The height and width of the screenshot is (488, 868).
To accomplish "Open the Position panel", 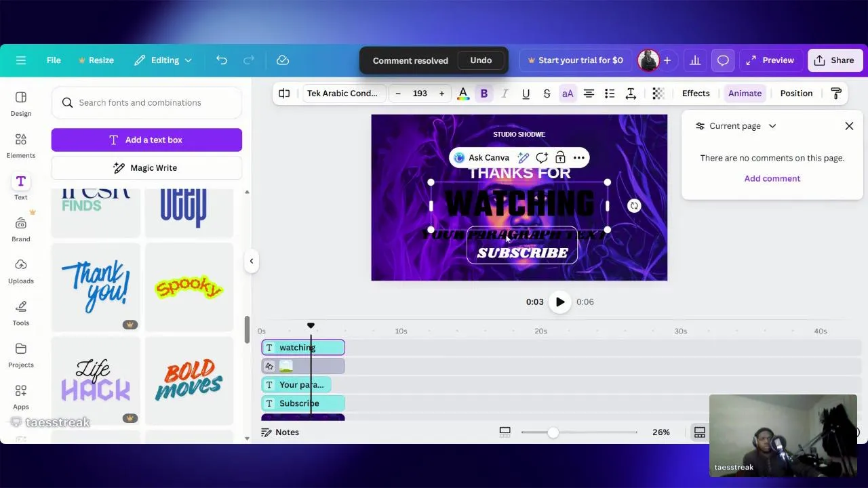I will 796,94.
